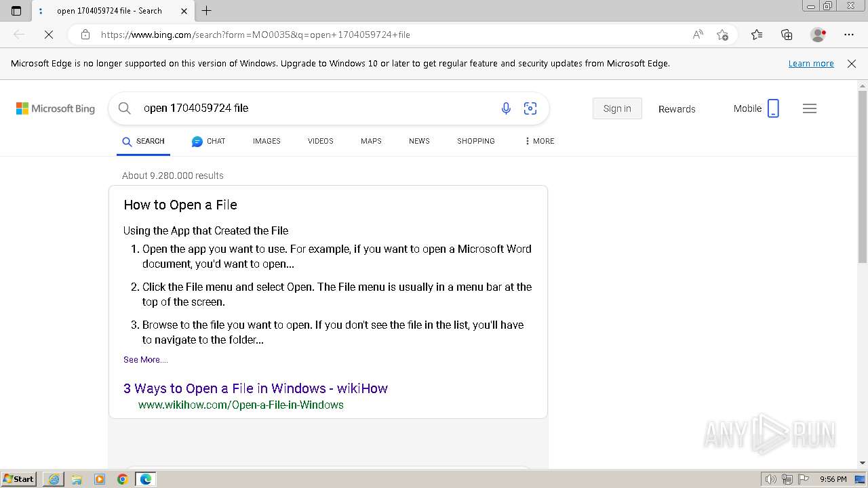Click the How to Open a File heading
This screenshot has width=868, height=488.
180,205
